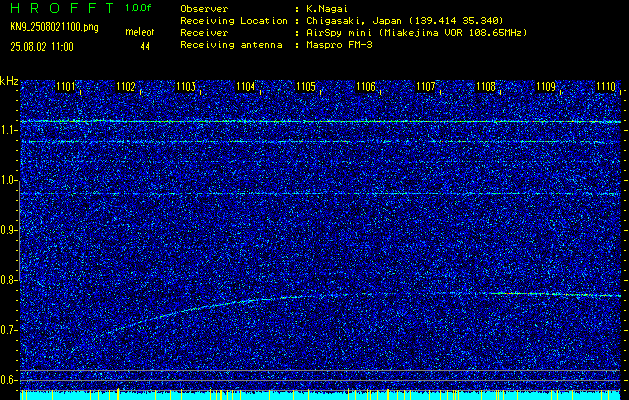Click the Receiving Location label
Screen dimensions: 629x400
(x=234, y=21)
